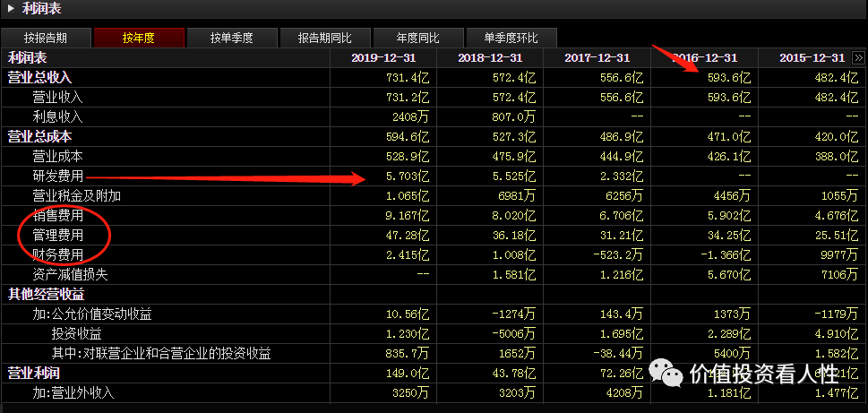Click the 388.0亿 operating cost cell
This screenshot has height=413, width=868.
point(836,157)
